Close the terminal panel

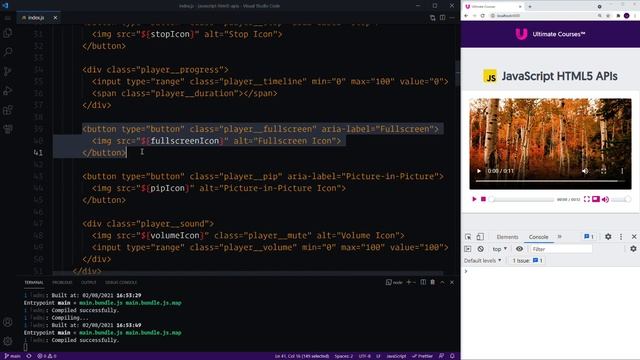coord(452,282)
